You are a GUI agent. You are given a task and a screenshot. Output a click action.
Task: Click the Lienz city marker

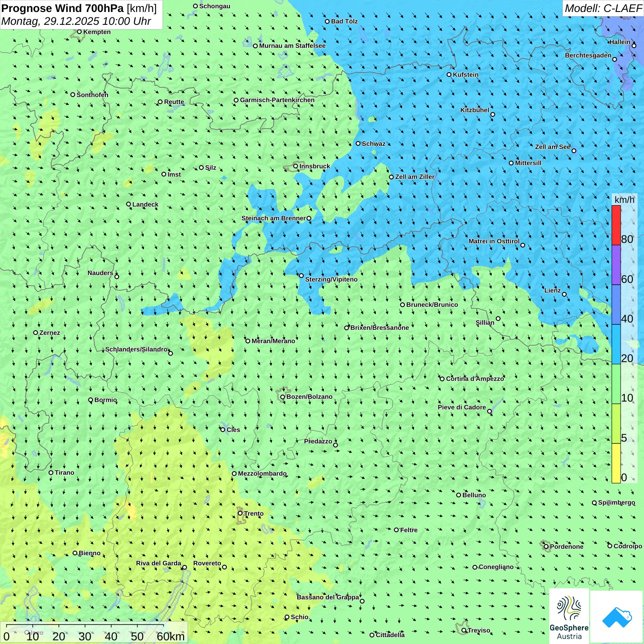click(x=564, y=294)
